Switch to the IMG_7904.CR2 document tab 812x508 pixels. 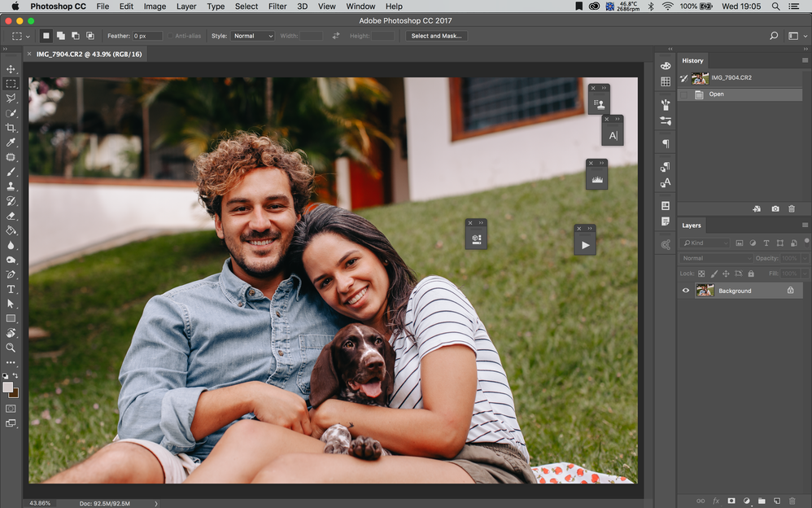click(89, 54)
